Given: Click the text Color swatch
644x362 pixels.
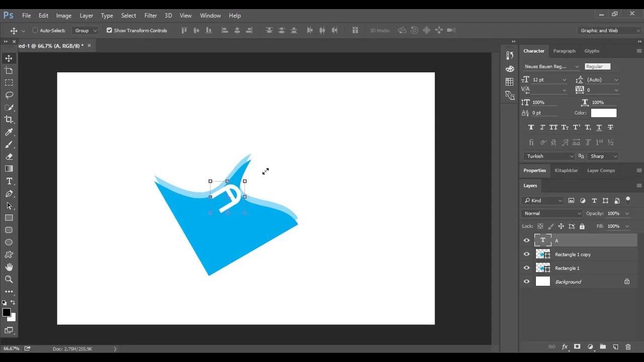Looking at the screenshot, I should point(603,113).
